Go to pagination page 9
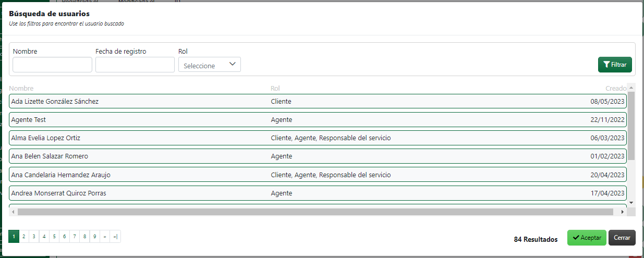Image resolution: width=644 pixels, height=258 pixels. (x=94, y=237)
